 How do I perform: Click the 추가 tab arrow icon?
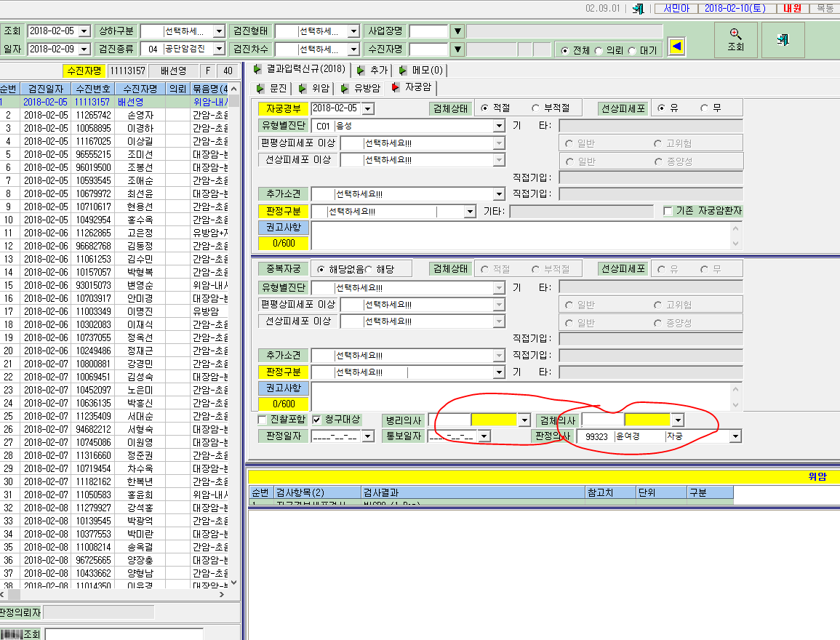pos(361,70)
